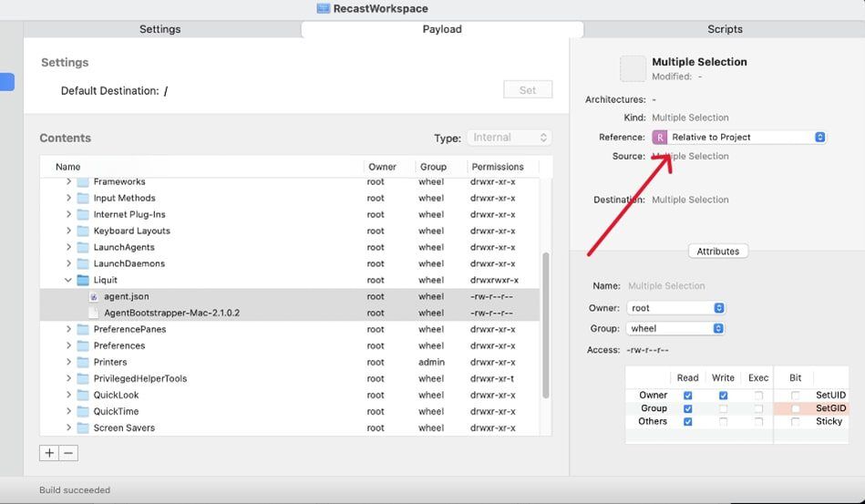865x504 pixels.
Task: Click the PreferencePanes folder icon
Action: 83,329
